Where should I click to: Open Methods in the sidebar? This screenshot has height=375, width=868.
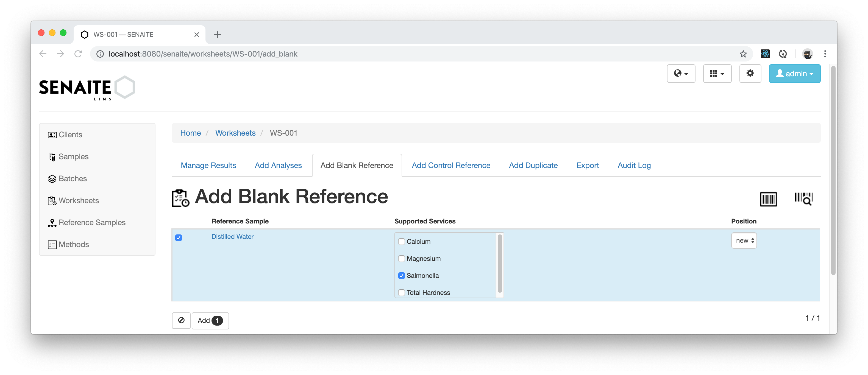[73, 245]
